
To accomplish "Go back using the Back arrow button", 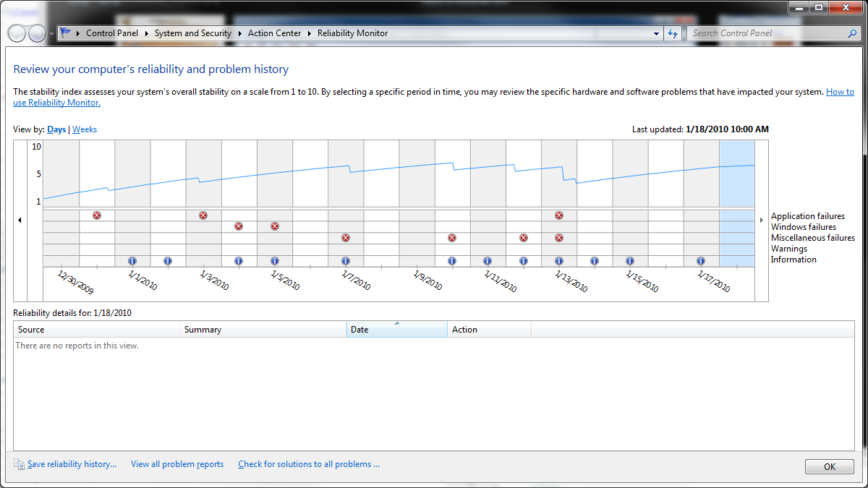I will pyautogui.click(x=17, y=33).
